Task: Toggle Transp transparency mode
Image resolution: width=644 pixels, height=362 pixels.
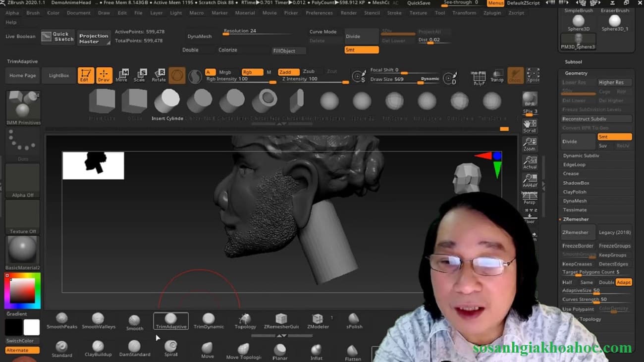Action: (497, 76)
